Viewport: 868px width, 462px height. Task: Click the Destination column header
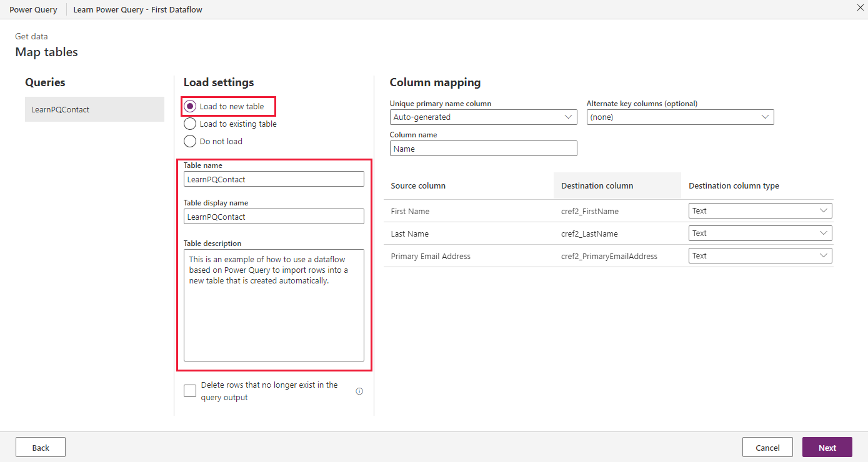coord(597,185)
